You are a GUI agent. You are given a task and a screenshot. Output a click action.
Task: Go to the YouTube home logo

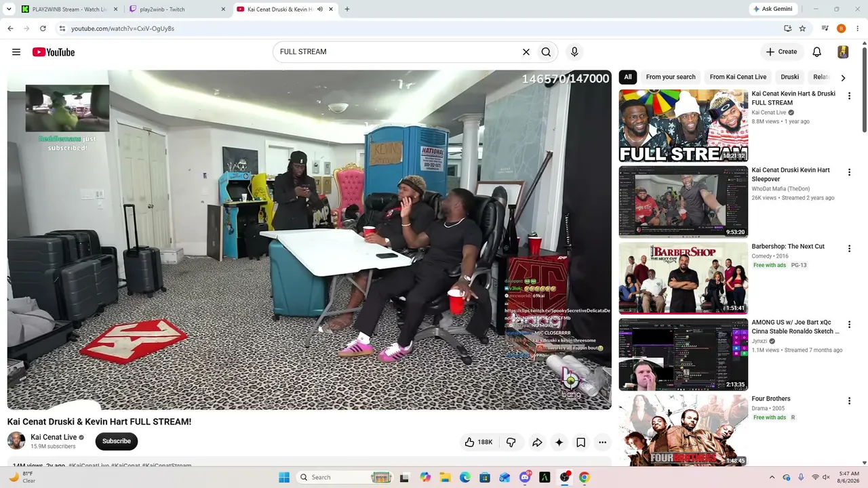point(54,52)
